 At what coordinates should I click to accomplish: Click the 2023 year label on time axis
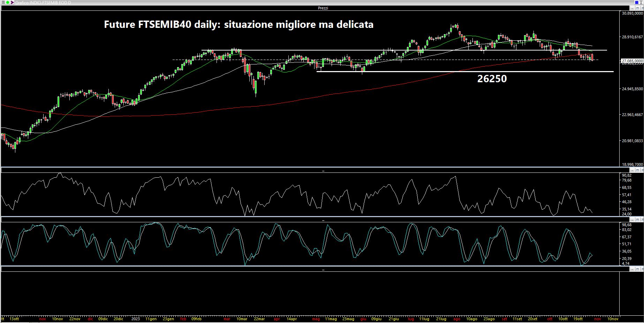click(135, 319)
